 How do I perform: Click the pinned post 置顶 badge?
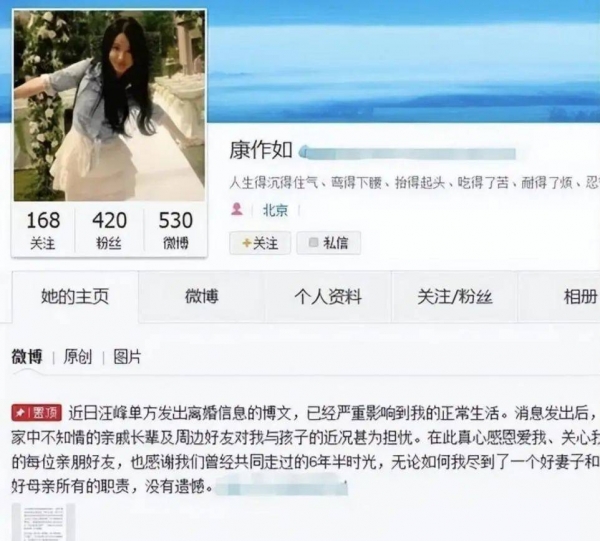[37, 413]
